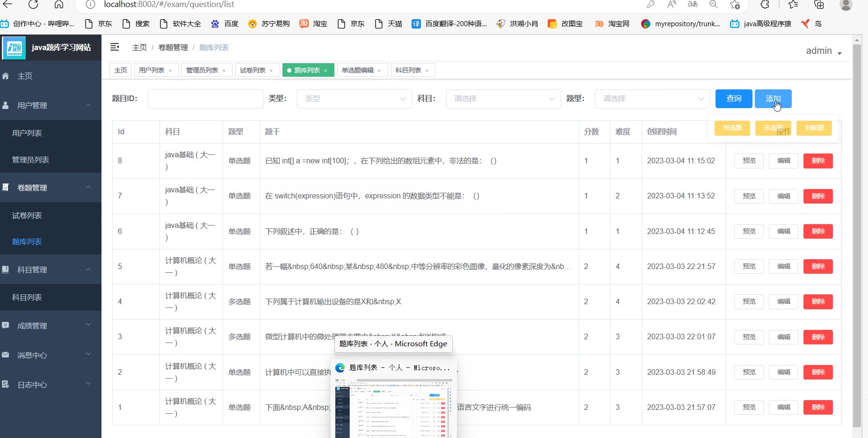Click 删除 for question Id 8

[817, 161]
